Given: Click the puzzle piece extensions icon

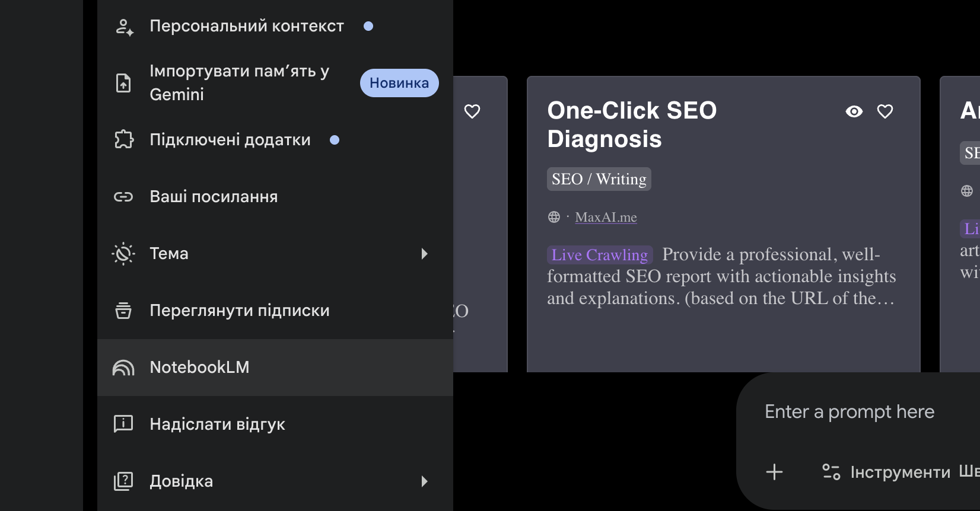Looking at the screenshot, I should [123, 140].
